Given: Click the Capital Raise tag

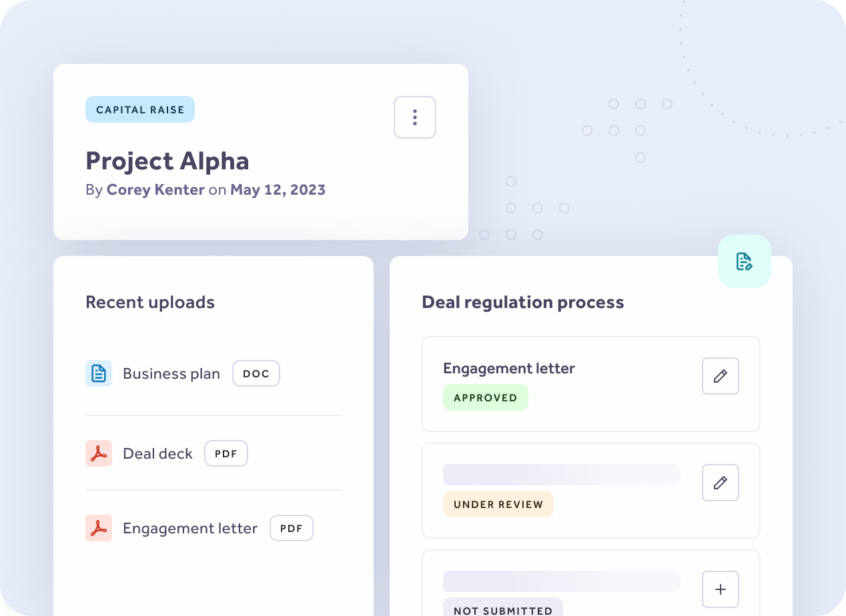Looking at the screenshot, I should [140, 109].
